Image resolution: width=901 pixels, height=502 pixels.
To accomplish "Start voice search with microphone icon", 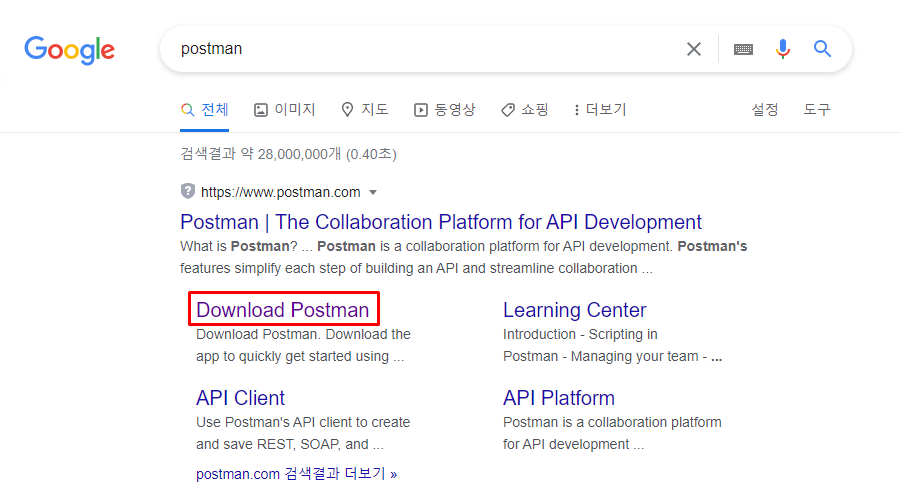I will click(783, 49).
